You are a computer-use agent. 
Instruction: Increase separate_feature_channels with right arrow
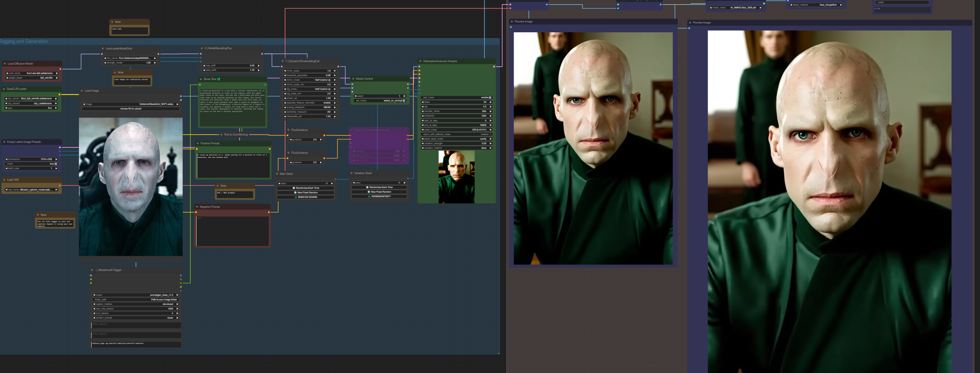(x=335, y=103)
